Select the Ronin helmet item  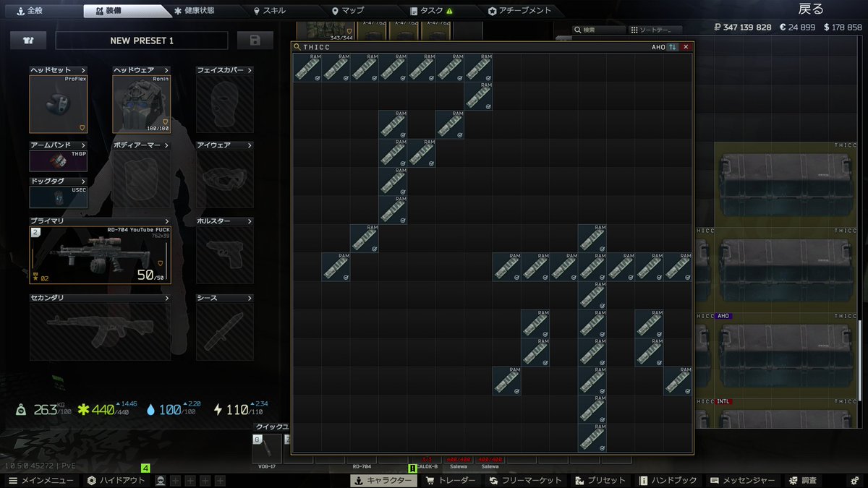point(142,104)
